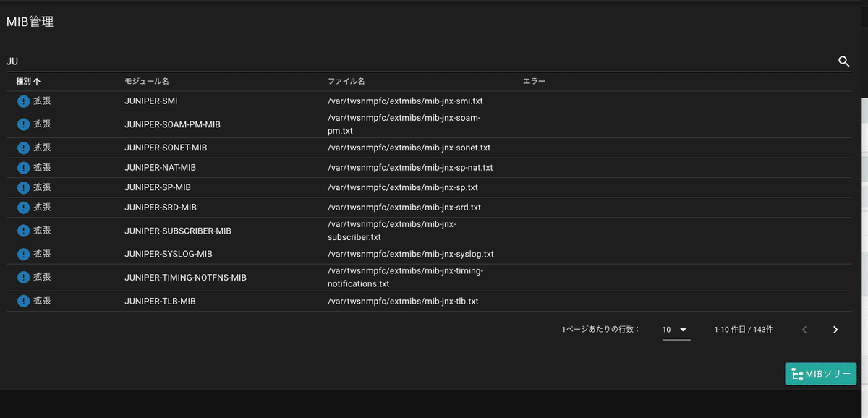Open the MIBツリー view

pyautogui.click(x=820, y=373)
